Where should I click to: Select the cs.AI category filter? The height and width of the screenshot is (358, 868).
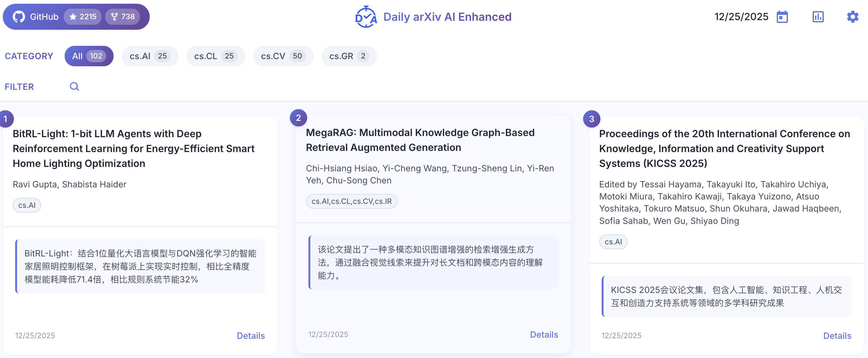coord(150,56)
